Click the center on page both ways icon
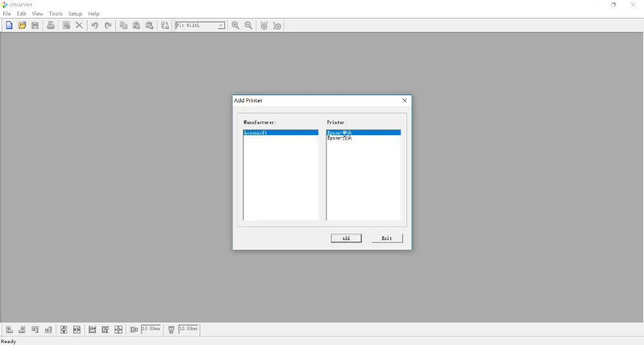 click(118, 330)
